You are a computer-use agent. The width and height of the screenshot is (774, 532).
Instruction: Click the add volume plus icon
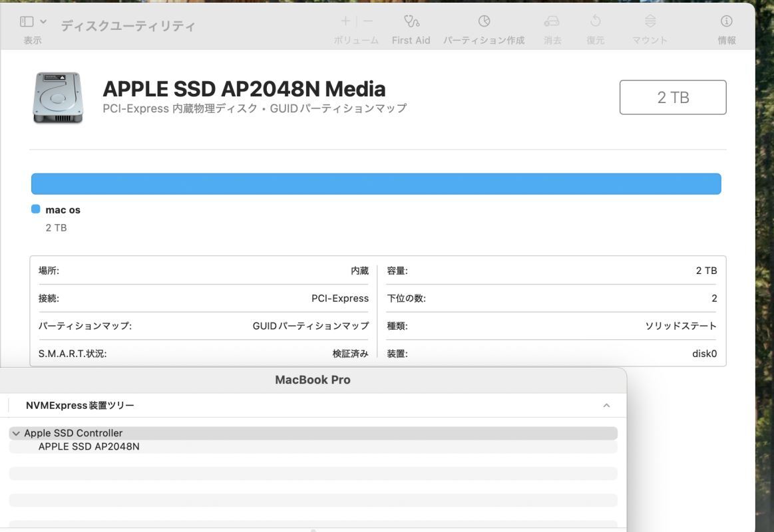[345, 21]
